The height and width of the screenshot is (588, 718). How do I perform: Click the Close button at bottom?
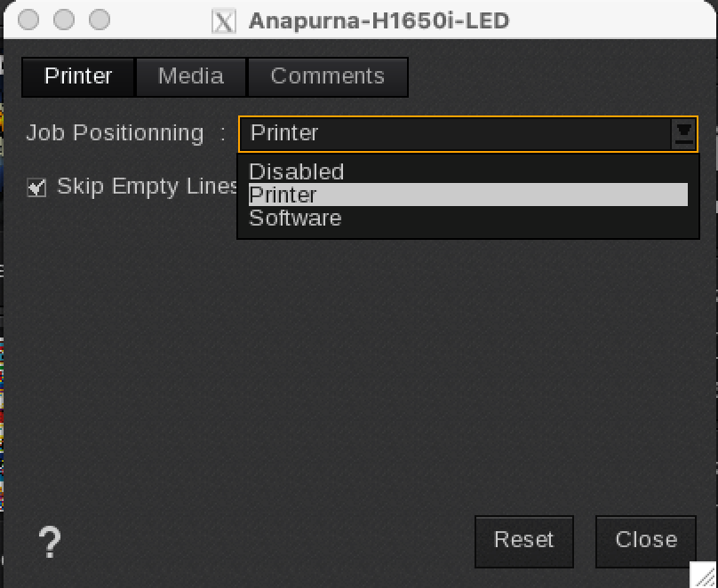coord(645,540)
